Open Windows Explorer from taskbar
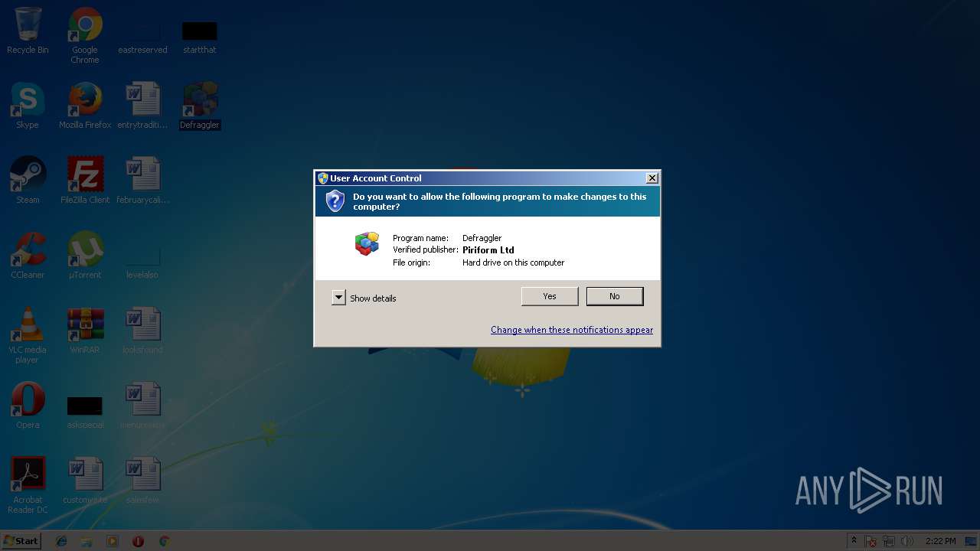This screenshot has width=980, height=551. click(x=87, y=541)
